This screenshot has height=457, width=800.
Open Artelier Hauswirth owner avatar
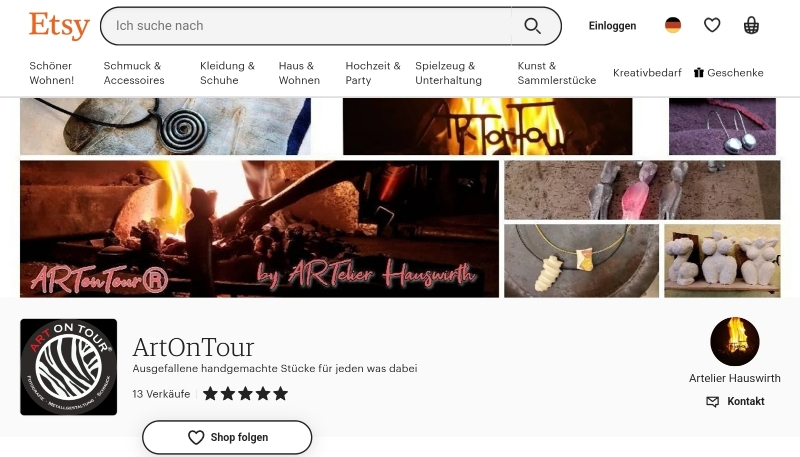735,341
